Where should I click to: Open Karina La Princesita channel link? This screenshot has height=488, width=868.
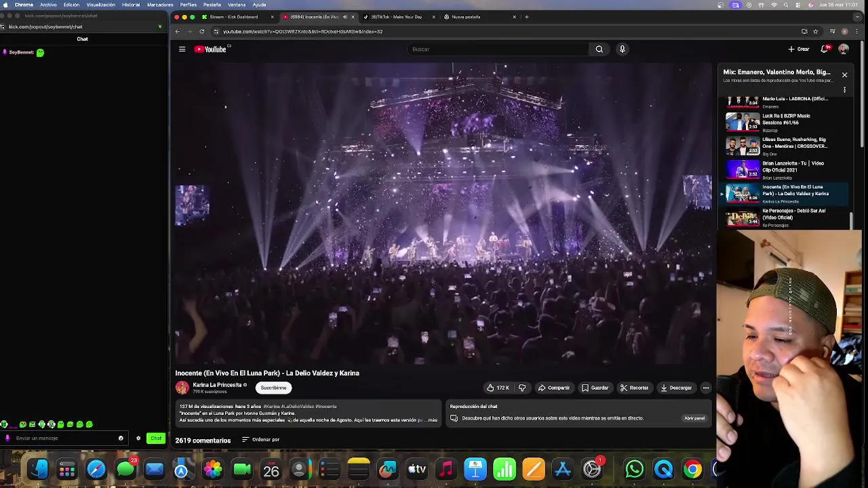[217, 384]
